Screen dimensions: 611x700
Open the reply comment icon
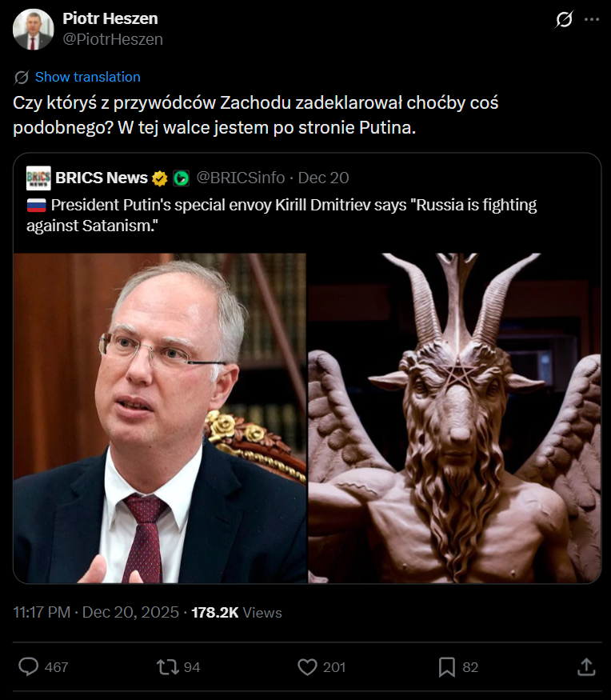pos(28,667)
